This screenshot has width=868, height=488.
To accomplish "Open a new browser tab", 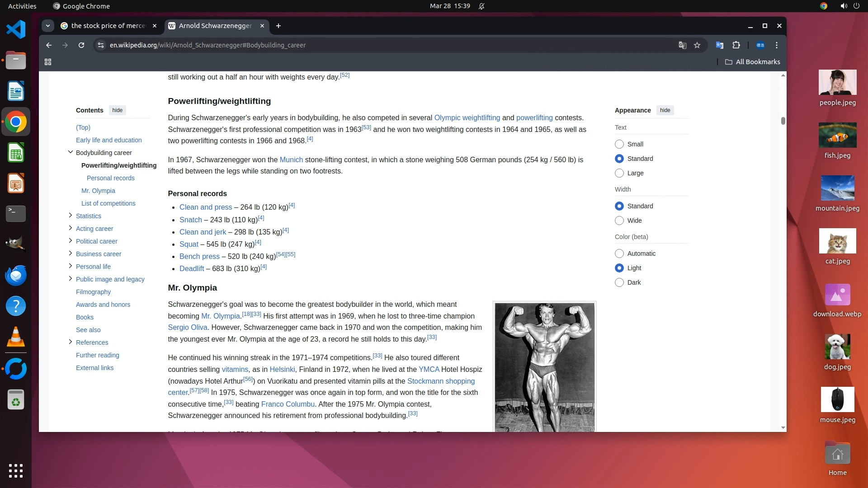I will click(278, 26).
